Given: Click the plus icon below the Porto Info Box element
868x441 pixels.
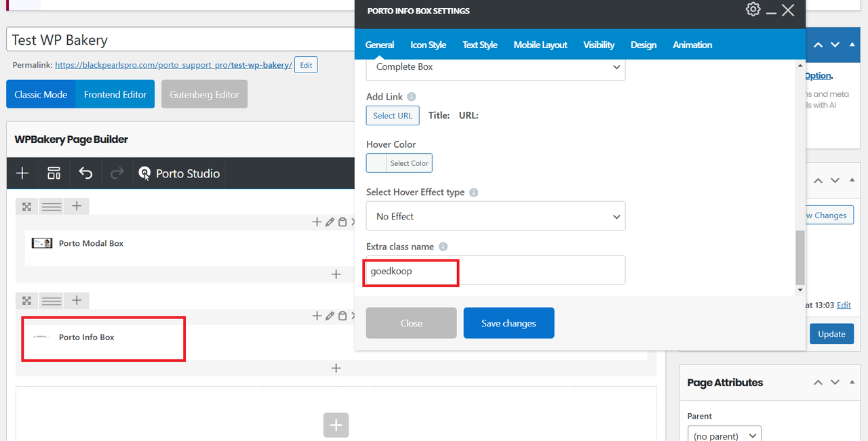Looking at the screenshot, I should point(336,368).
